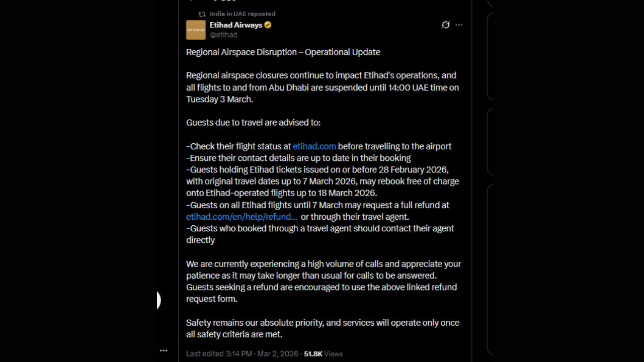This screenshot has width=644, height=362.
Task: Open the left sidebar three-dot menu
Action: (x=164, y=350)
